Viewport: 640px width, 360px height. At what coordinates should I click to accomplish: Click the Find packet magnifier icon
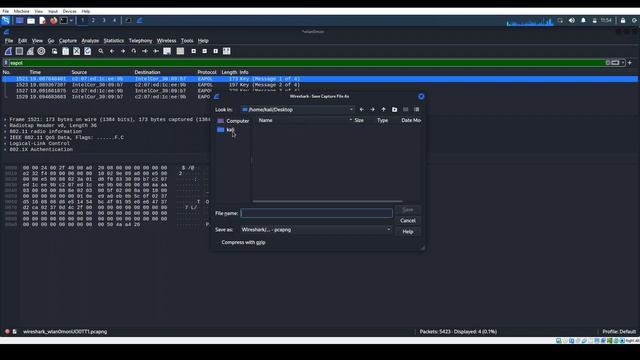pyautogui.click(x=101, y=51)
